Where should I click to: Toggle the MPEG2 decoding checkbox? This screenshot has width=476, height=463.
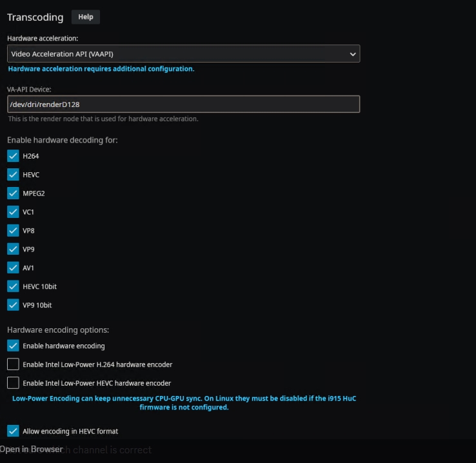tap(13, 193)
